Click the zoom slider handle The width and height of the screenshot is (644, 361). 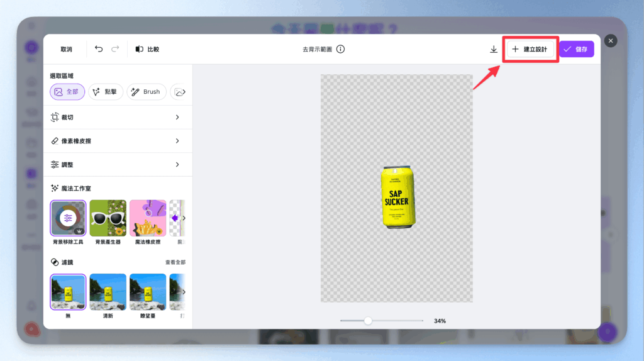coord(368,321)
